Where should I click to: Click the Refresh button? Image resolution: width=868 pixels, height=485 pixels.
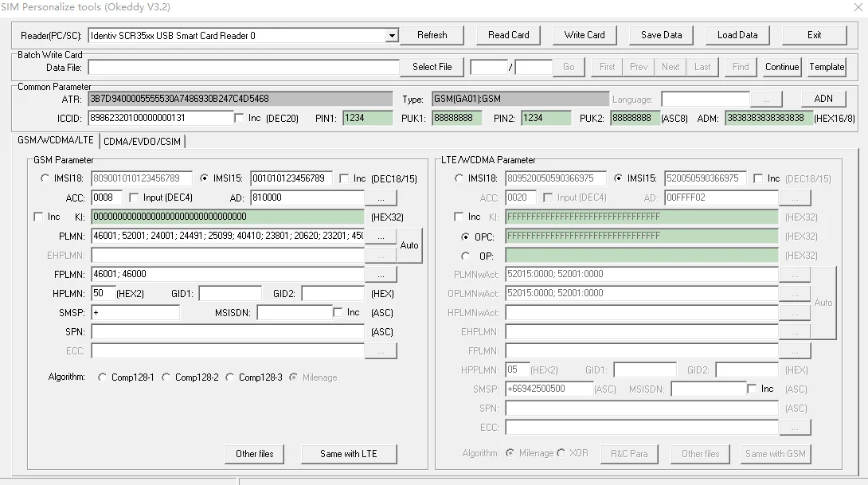click(432, 35)
